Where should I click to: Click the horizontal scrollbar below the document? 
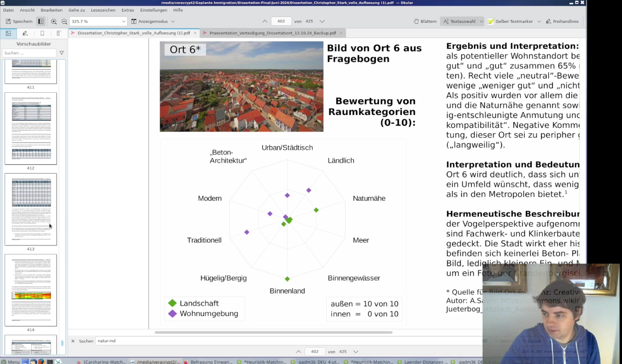click(x=273, y=332)
